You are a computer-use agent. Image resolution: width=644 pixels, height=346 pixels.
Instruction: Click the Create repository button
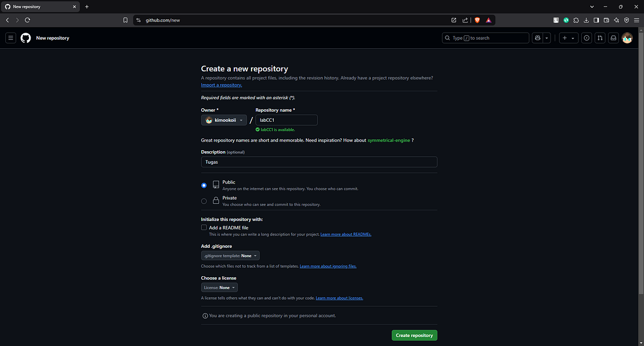click(x=414, y=335)
